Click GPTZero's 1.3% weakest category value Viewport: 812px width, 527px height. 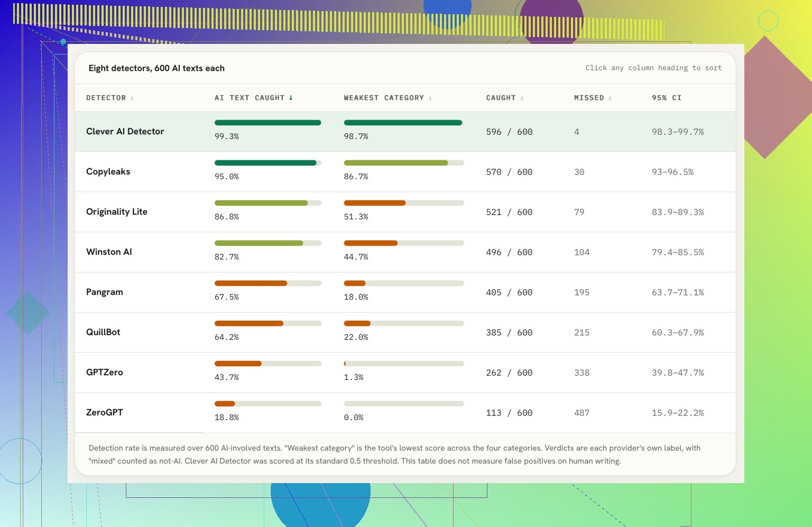coord(354,377)
